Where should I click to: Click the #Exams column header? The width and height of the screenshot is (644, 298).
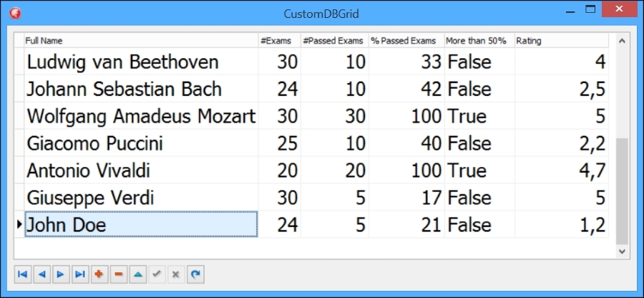(279, 41)
